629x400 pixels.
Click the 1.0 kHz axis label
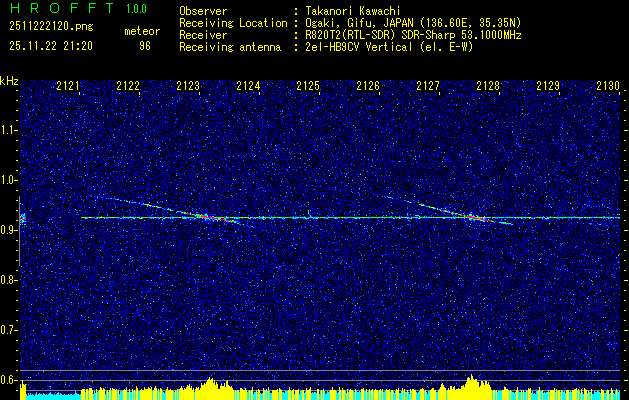coord(8,180)
